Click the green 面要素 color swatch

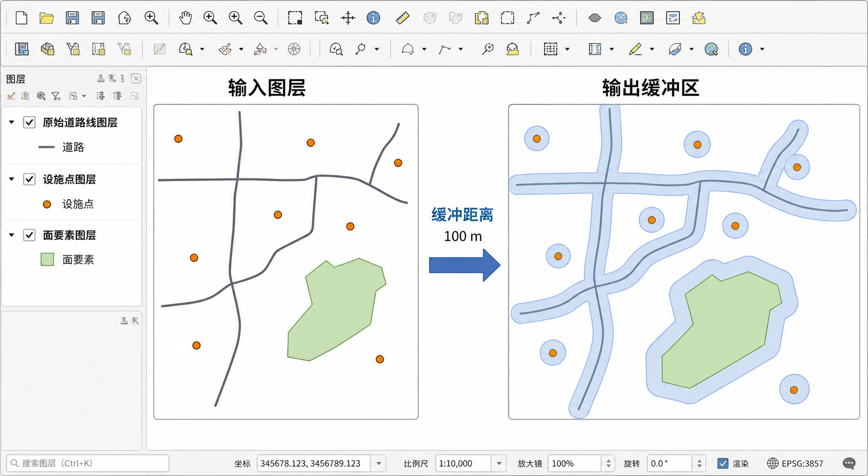click(x=47, y=259)
